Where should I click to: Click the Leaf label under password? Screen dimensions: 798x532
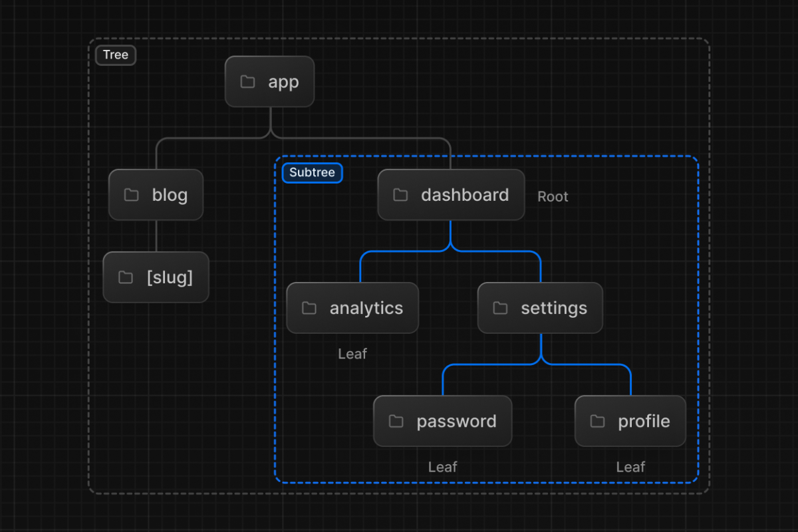tap(443, 467)
